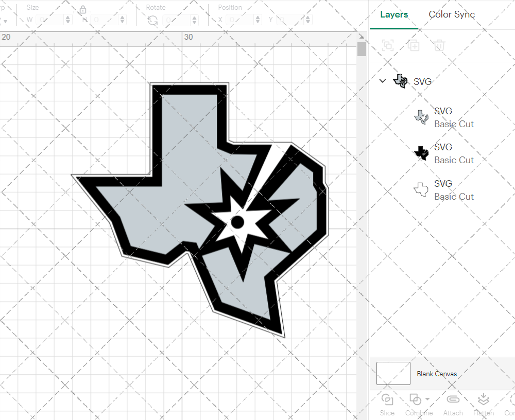Viewport: 515px width, 420px height.
Task: Click the canvas vertical scrollbar thumb
Action: (x=362, y=49)
